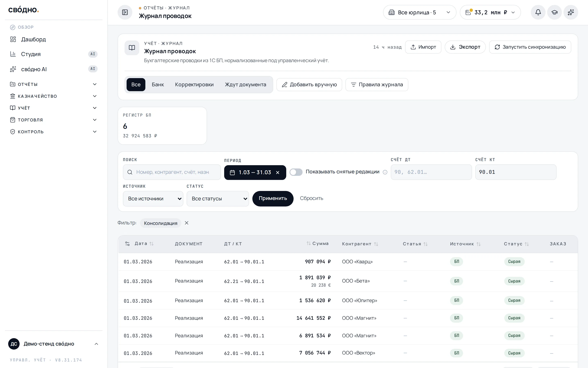Collapse the sidebar panel icon

tap(125, 12)
